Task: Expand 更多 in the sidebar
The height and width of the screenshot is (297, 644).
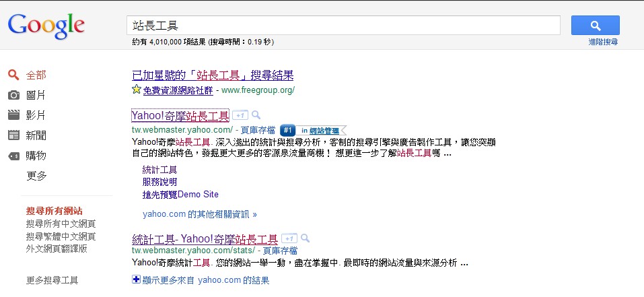Action: click(x=36, y=176)
